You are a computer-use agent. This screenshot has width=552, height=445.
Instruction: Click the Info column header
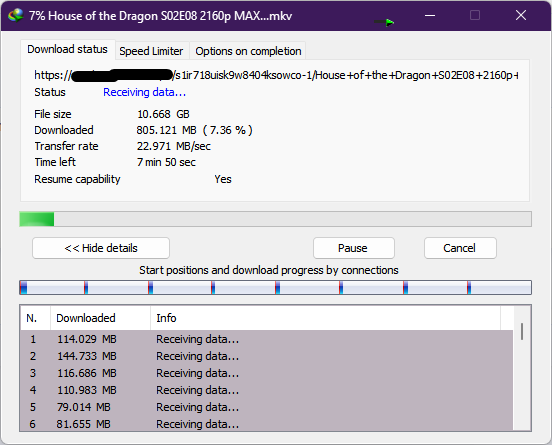pos(325,318)
